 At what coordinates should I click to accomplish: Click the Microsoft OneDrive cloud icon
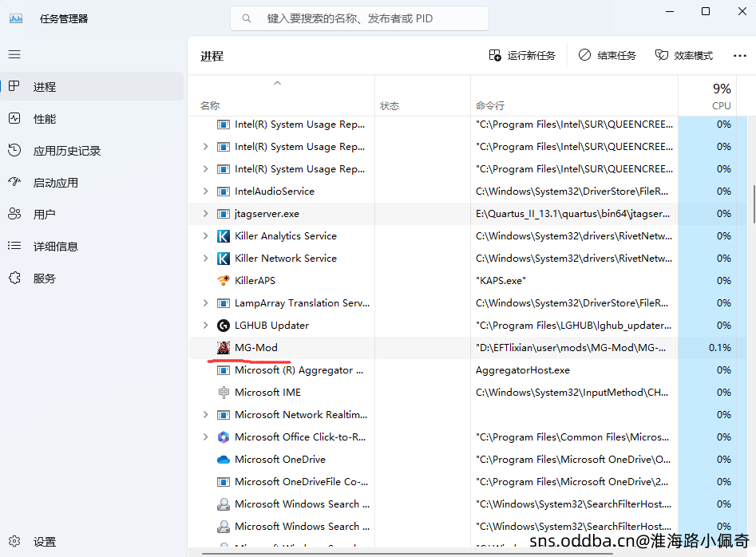point(224,460)
